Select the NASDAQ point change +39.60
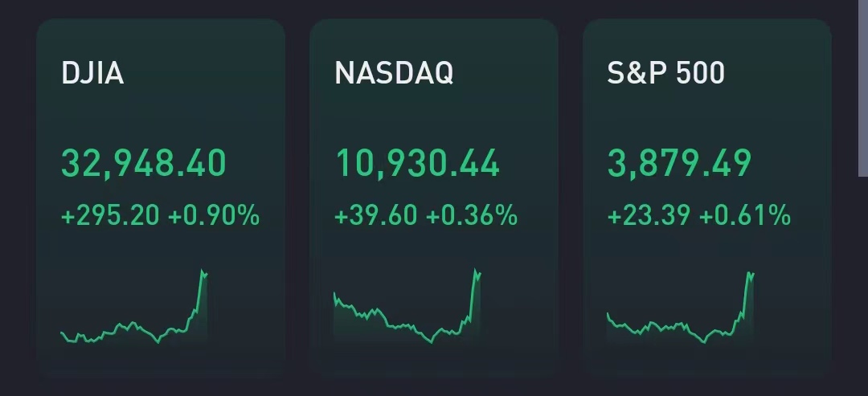The width and height of the screenshot is (868, 396). coord(377,215)
